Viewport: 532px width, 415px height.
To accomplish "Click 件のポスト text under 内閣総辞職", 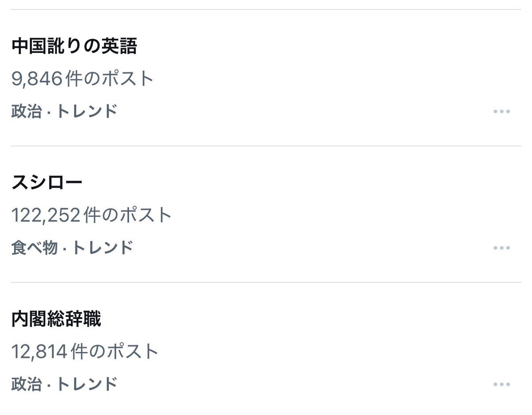I will 114,352.
